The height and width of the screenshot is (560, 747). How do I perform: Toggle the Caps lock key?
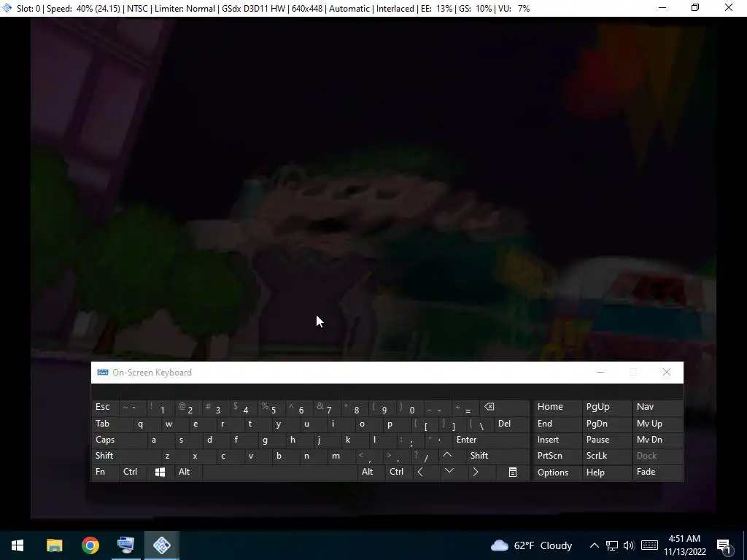click(x=116, y=440)
